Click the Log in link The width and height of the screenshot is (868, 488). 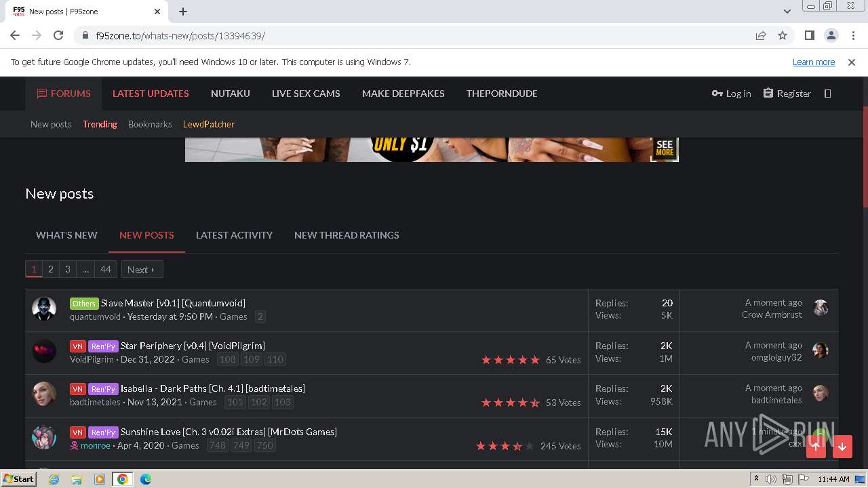pyautogui.click(x=731, y=94)
